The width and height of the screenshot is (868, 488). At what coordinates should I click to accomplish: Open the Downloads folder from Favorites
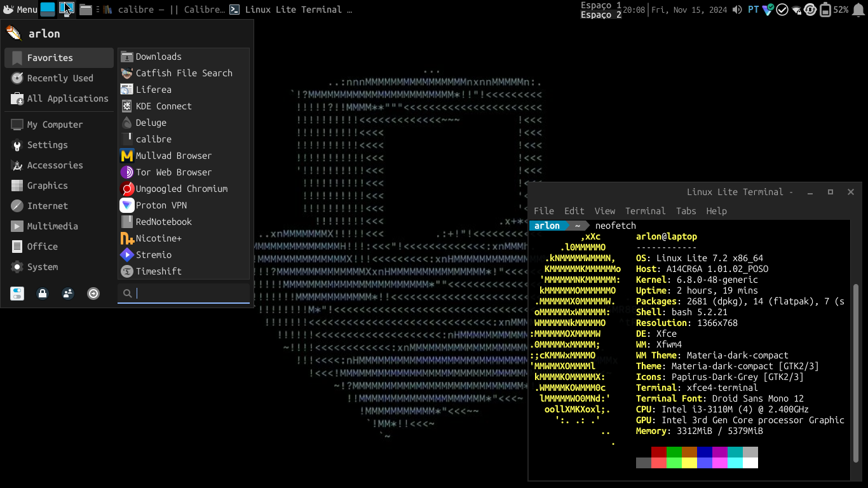coord(184,57)
